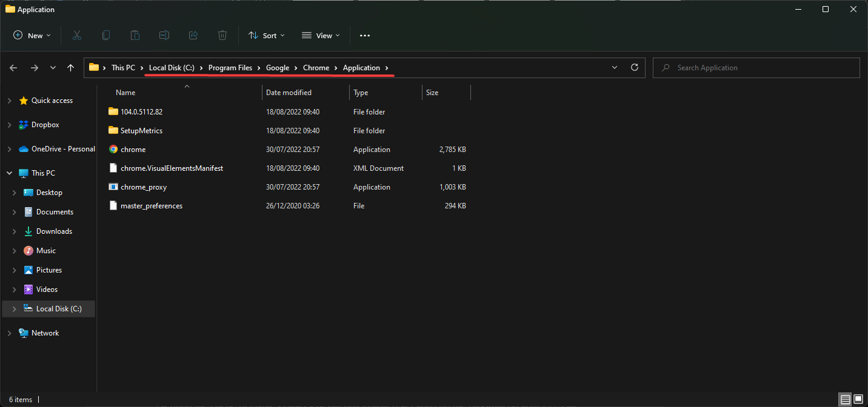Expand the Network tree node
This screenshot has width=868, height=407.
pos(9,333)
